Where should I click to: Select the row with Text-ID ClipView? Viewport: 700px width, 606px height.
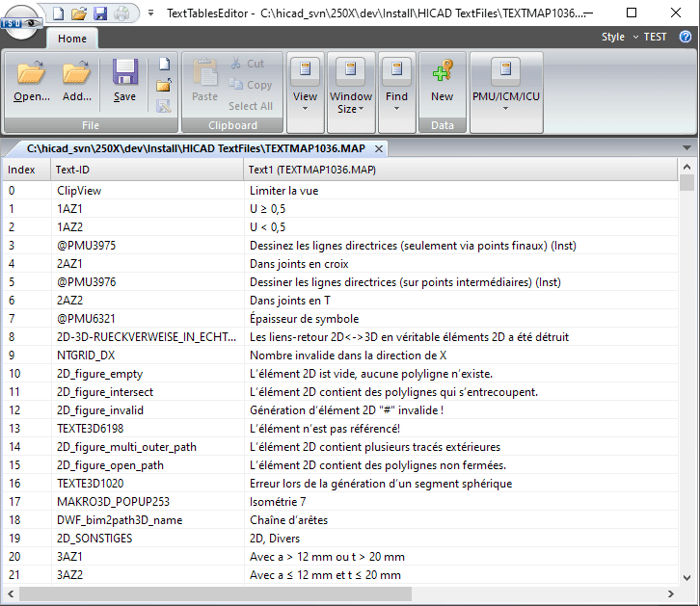[79, 191]
